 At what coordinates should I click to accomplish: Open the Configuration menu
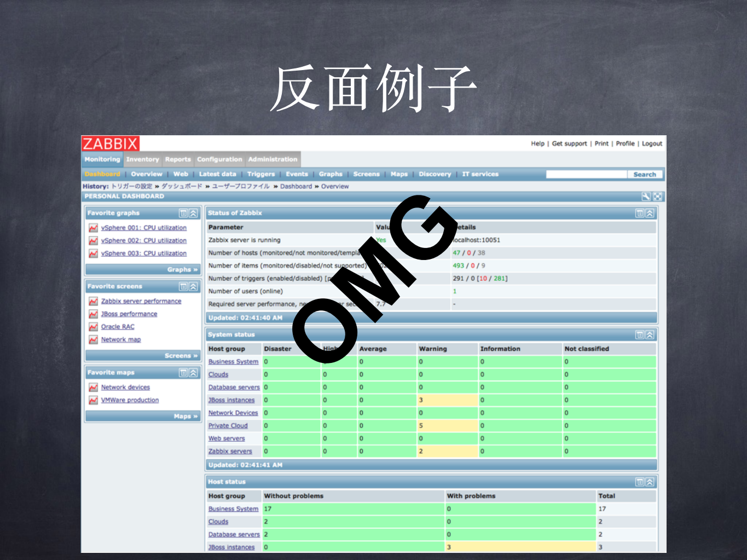pos(219,159)
